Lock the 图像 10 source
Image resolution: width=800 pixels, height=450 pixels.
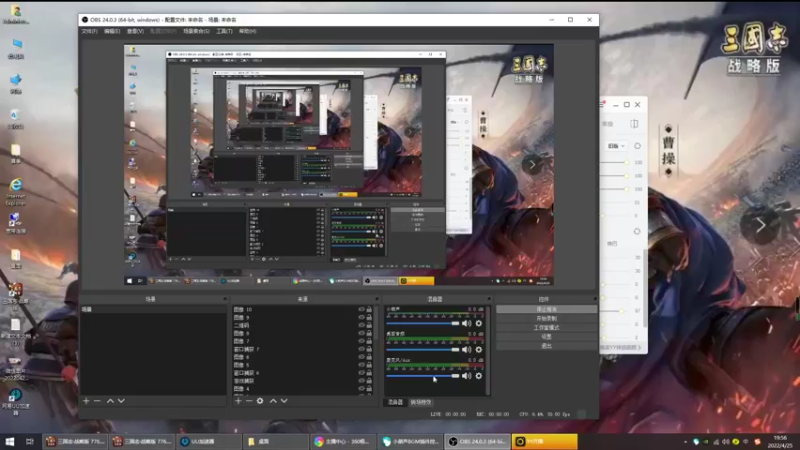(369, 310)
